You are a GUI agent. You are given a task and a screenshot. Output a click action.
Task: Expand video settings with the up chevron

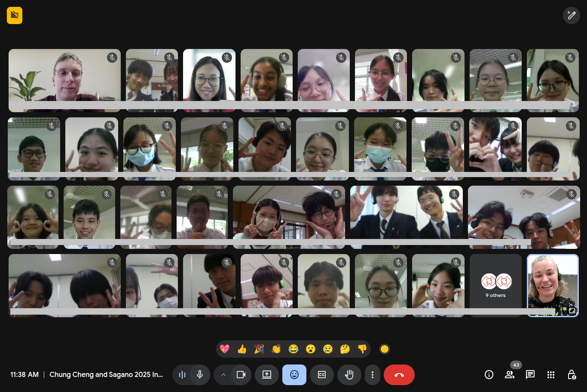click(x=223, y=375)
